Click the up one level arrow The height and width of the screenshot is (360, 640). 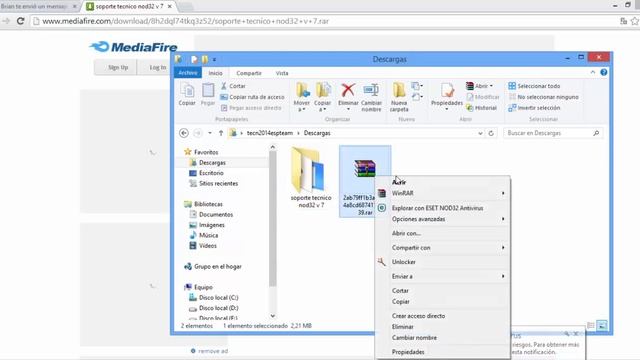[x=221, y=133]
